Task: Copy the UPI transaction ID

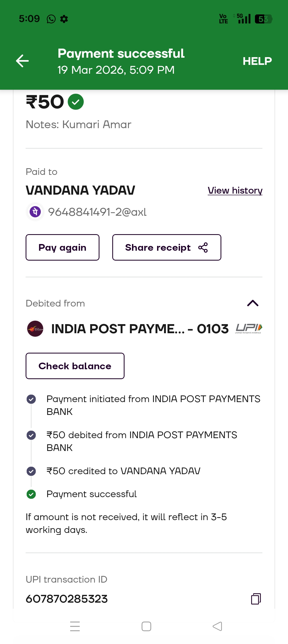Action: click(256, 599)
